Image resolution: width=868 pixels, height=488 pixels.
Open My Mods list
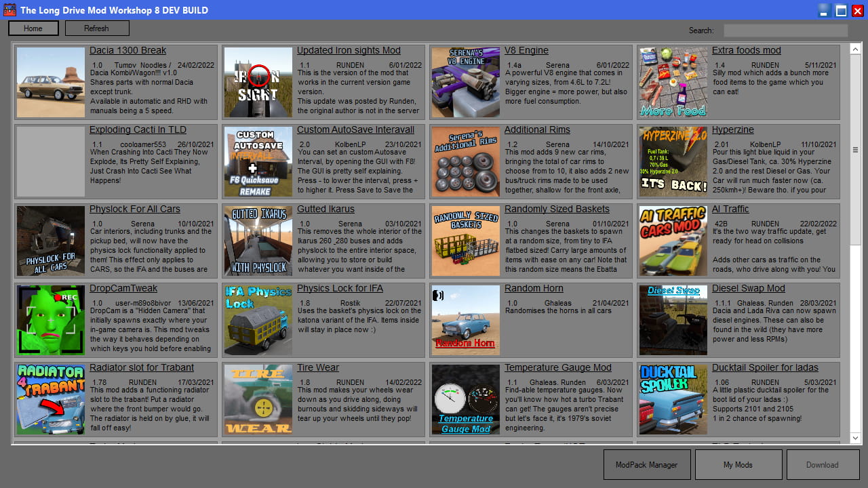click(x=738, y=465)
